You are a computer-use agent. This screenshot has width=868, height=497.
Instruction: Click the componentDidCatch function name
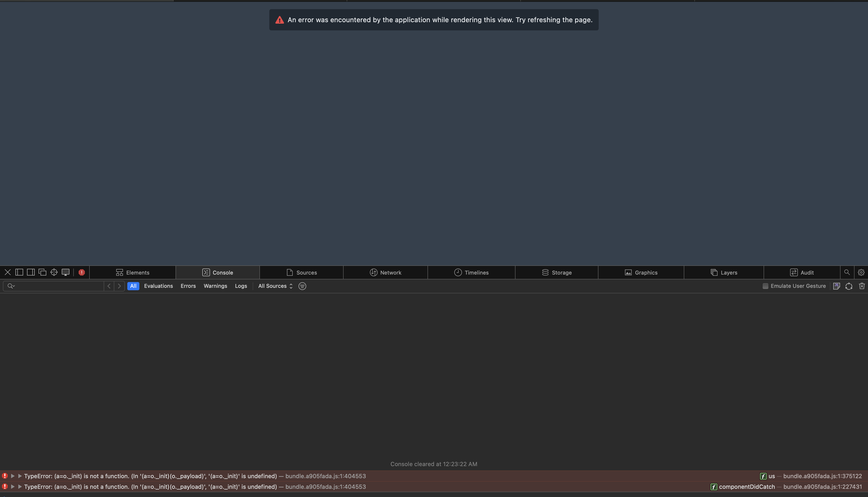click(x=746, y=487)
